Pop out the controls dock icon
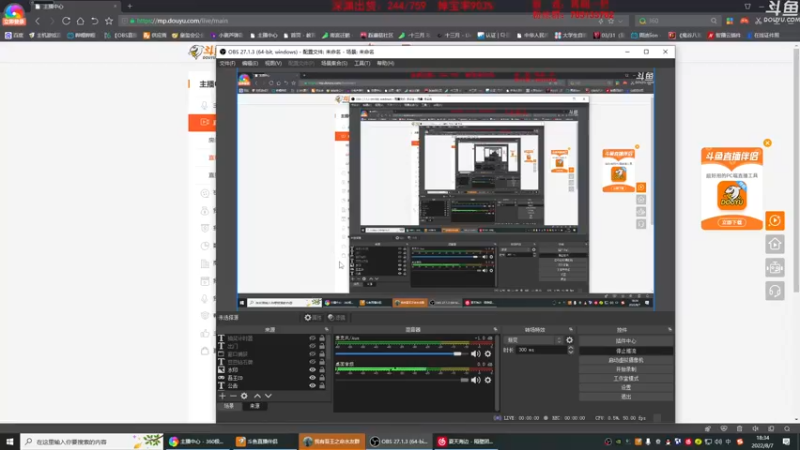This screenshot has width=800, height=450. click(x=669, y=330)
